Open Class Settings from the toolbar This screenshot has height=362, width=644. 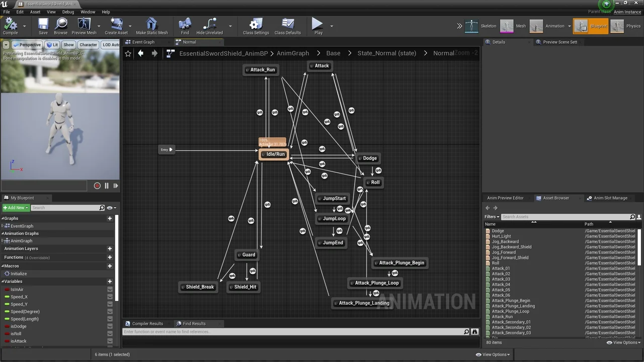(x=256, y=26)
